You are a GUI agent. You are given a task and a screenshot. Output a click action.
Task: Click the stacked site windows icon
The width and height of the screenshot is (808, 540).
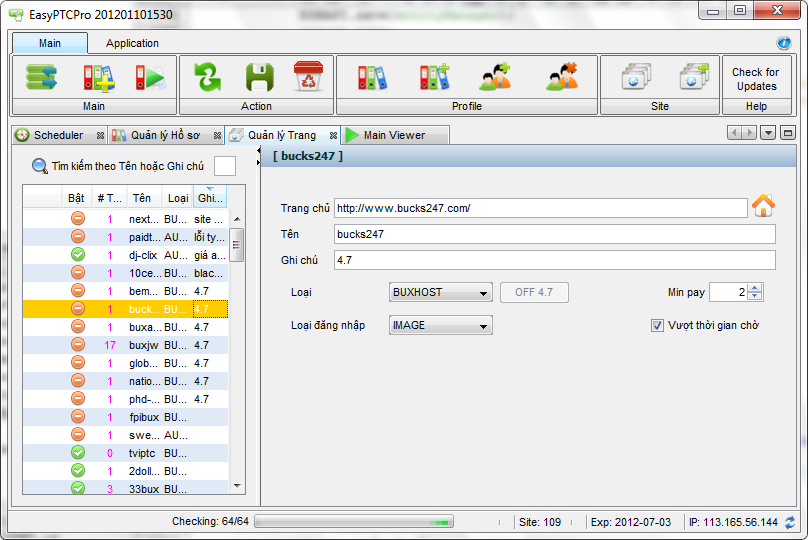[x=636, y=77]
